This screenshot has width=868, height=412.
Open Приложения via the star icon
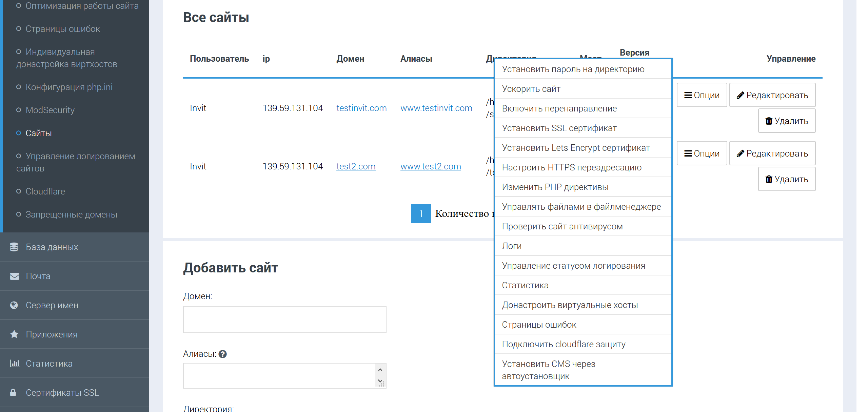(x=14, y=334)
